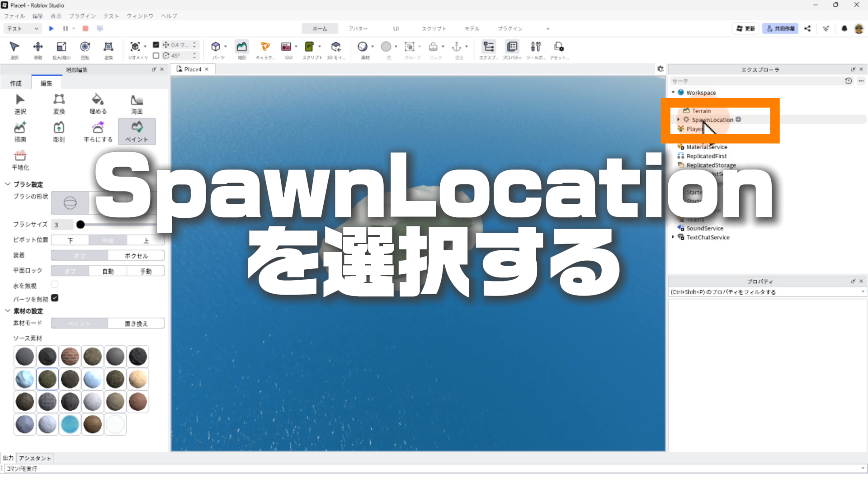Set snapping to Voxel (ボクセル)
This screenshot has height=488, width=868.
coord(136,256)
